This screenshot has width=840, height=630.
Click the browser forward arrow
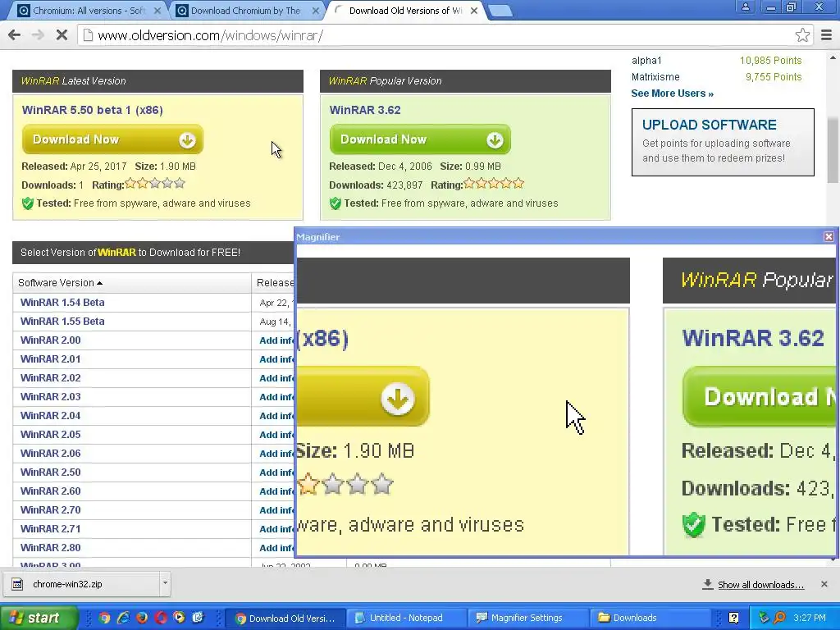click(38, 35)
